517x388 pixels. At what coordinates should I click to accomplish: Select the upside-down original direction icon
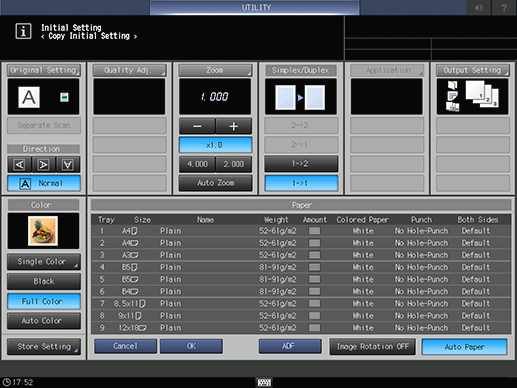[68, 164]
